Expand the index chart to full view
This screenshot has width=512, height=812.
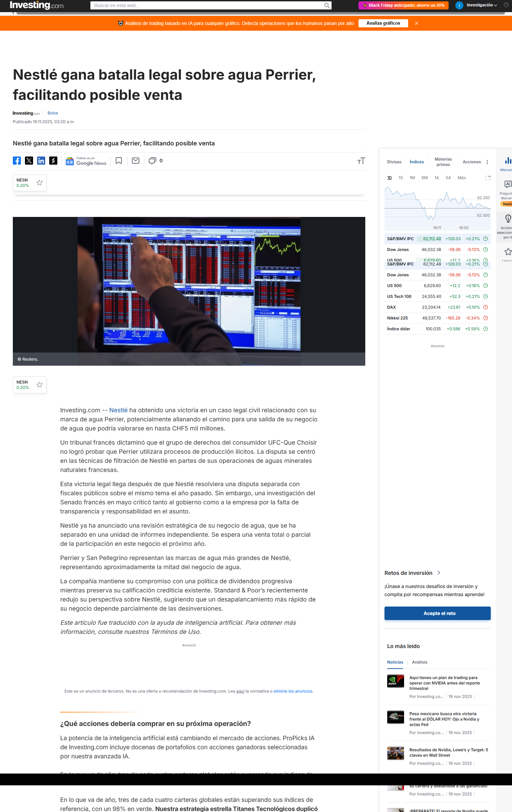(x=488, y=178)
